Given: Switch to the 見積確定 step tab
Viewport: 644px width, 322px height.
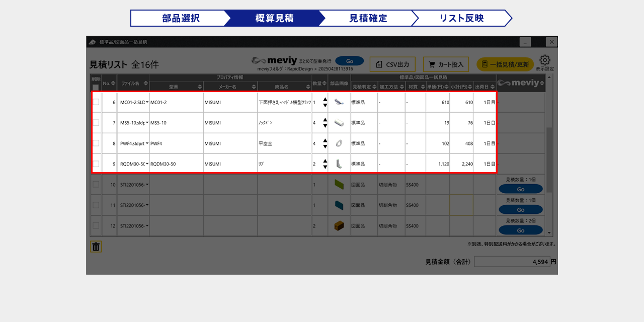Looking at the screenshot, I should click(368, 18).
